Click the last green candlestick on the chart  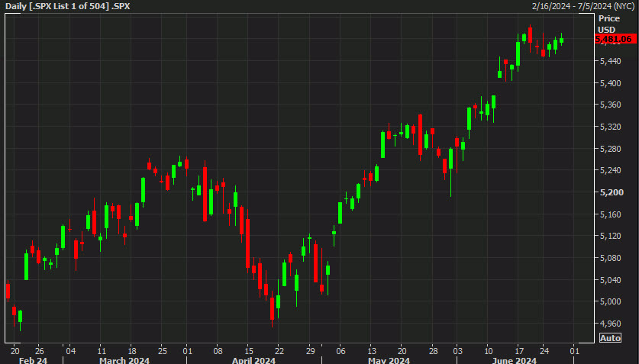click(x=562, y=40)
